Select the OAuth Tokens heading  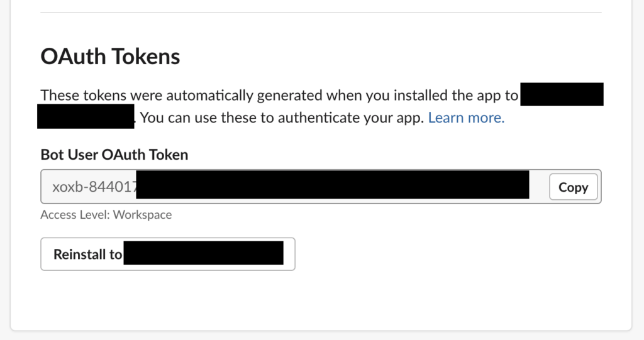coord(110,57)
